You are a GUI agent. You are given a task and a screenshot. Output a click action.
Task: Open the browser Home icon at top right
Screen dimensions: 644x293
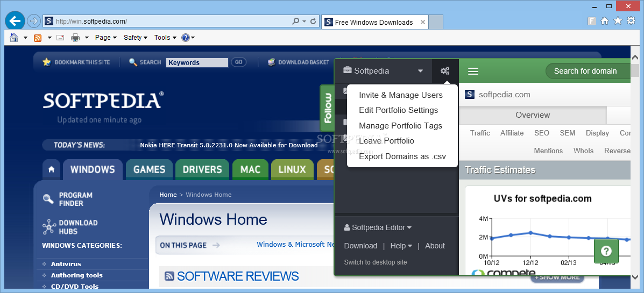click(x=605, y=21)
